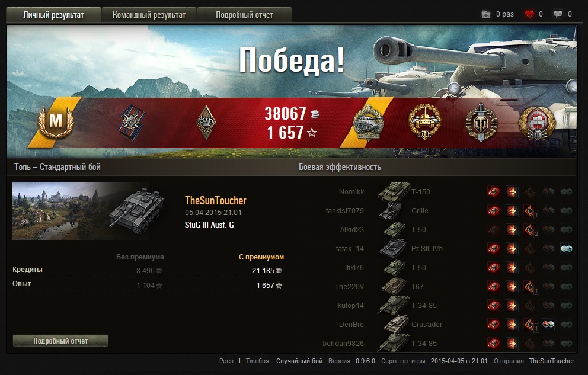588x375 pixels.
Task: Click assist icon in DenBre's Crusader row
Action: click(x=548, y=325)
